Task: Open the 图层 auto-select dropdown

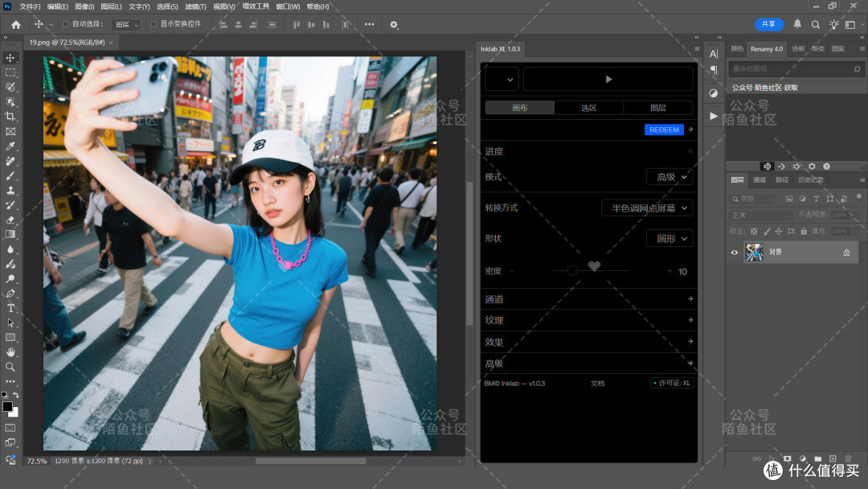Action: point(126,24)
